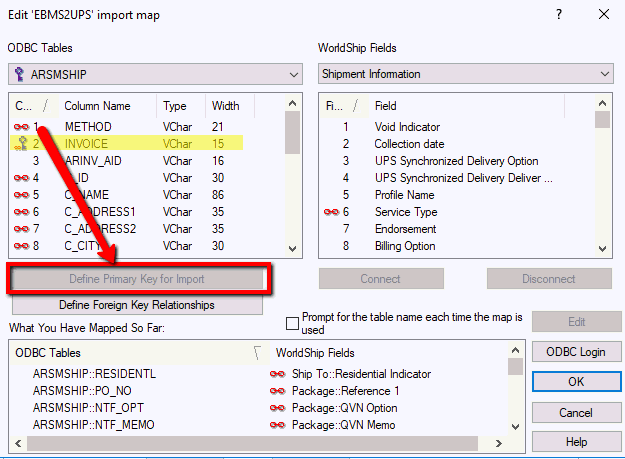Click link icon next to Package::QVN Option
625x459 pixels.
point(277,408)
